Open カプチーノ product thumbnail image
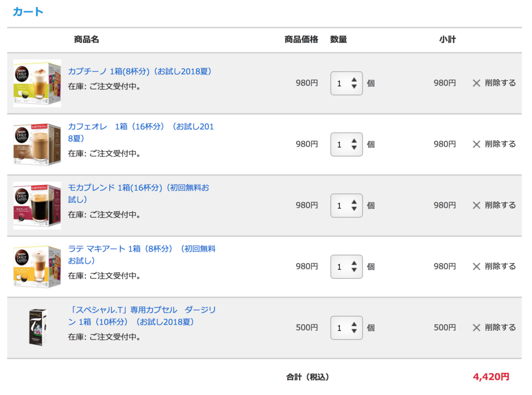The width and height of the screenshot is (532, 395). tap(37, 83)
